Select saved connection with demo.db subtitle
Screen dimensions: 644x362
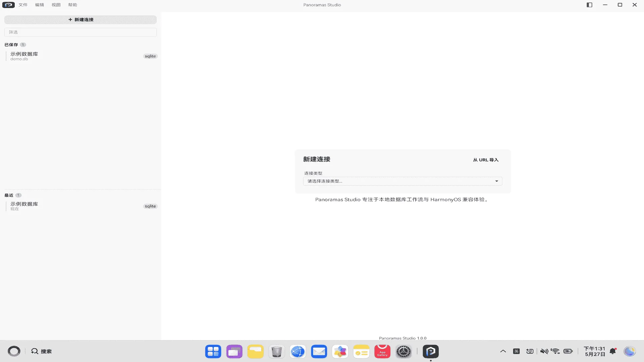coord(80,56)
